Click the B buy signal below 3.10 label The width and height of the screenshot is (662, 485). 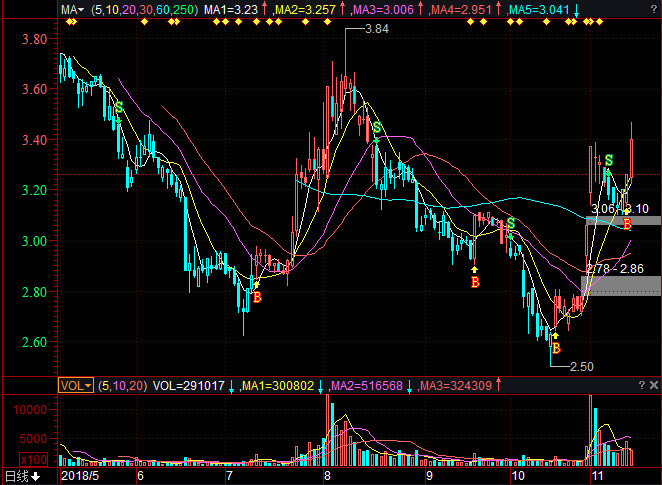pyautogui.click(x=627, y=223)
